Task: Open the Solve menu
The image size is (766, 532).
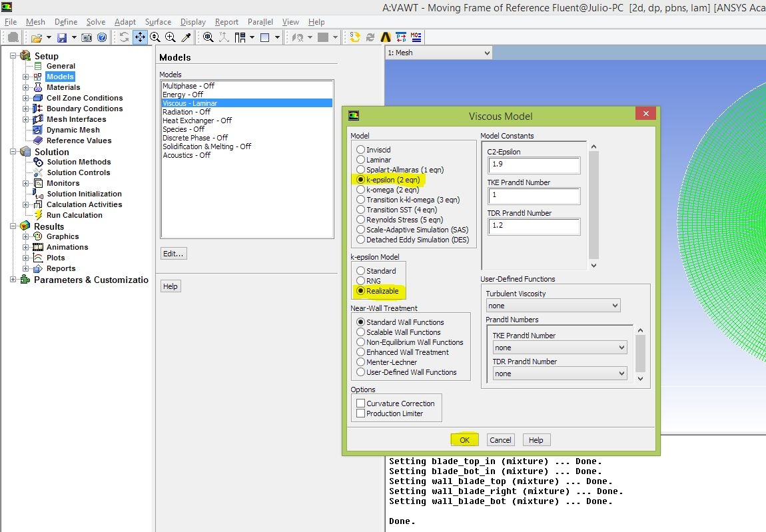Action: 96,22
